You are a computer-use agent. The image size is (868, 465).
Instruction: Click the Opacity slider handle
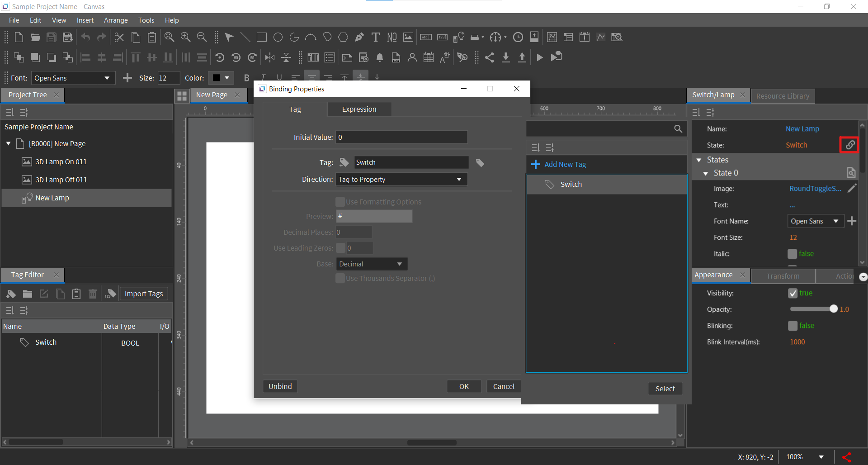coord(833,309)
